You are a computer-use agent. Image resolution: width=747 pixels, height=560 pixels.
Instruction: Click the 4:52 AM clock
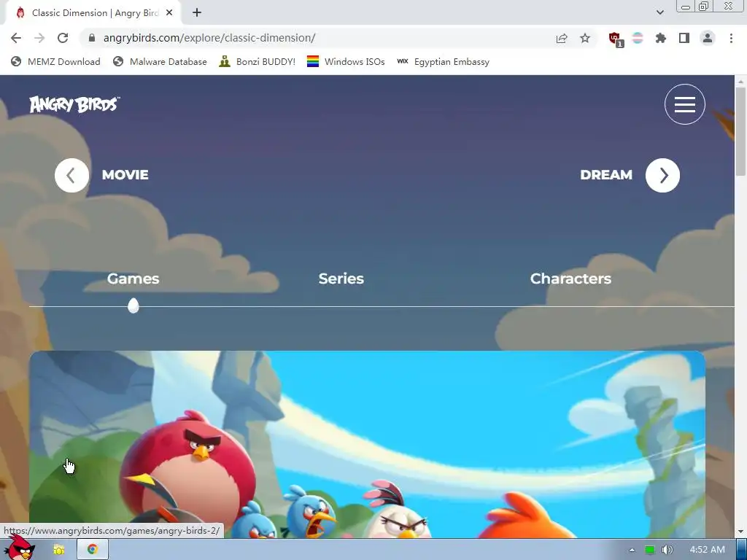click(x=707, y=550)
